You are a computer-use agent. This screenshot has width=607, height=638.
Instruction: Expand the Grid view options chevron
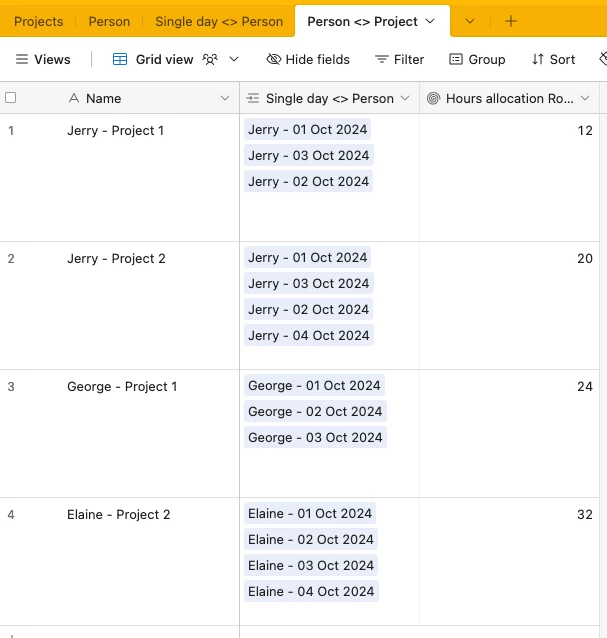pos(234,59)
